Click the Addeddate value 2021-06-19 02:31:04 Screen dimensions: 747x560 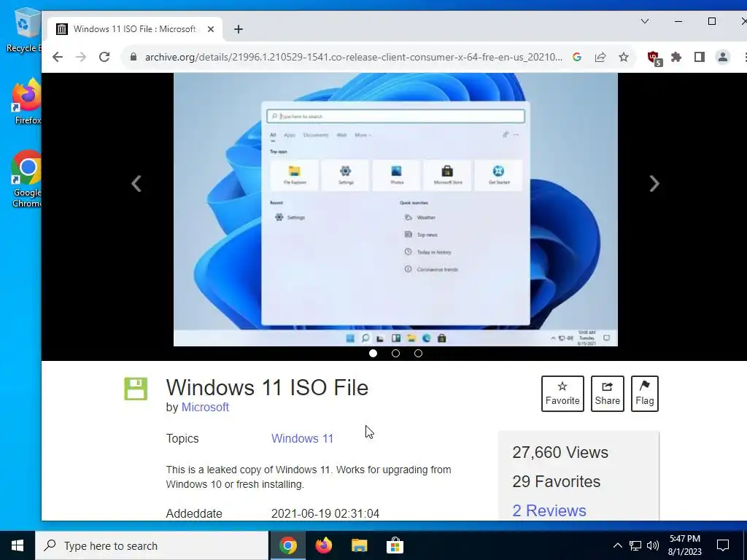[325, 514]
